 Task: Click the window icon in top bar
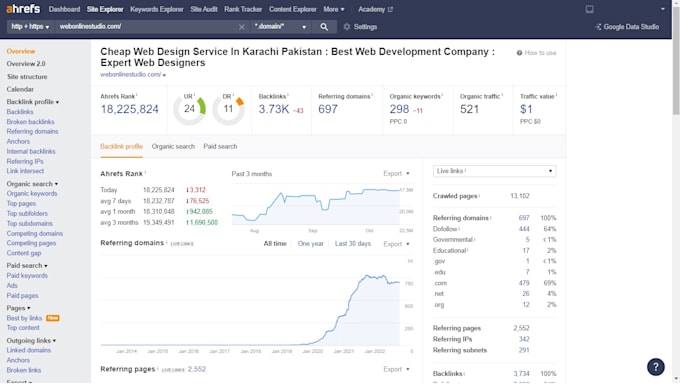click(x=589, y=9)
